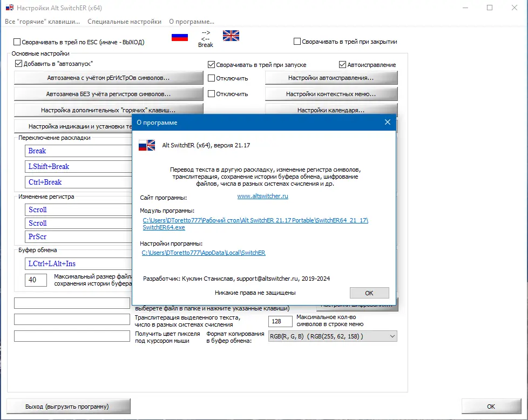The height and width of the screenshot is (420, 528).
Task: Enable "Сворачивать в трей по ESC" checkbox
Action: pos(17,41)
